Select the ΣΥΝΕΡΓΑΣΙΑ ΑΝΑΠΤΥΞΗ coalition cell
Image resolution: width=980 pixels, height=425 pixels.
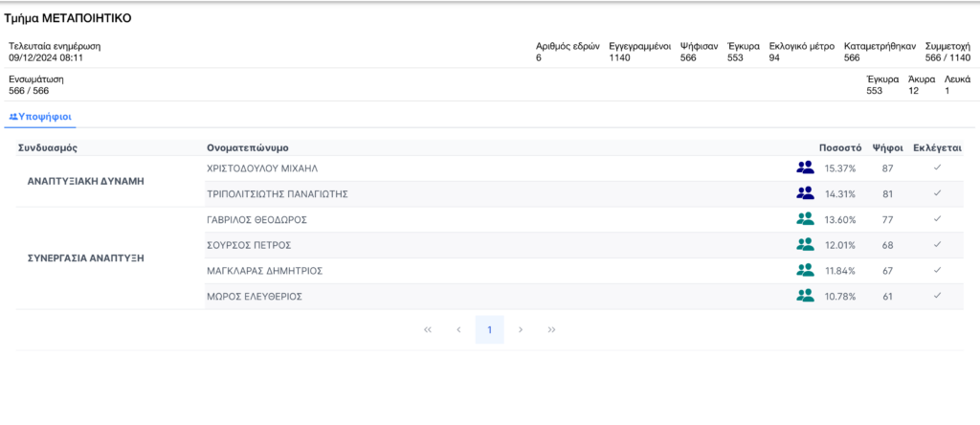(x=87, y=258)
